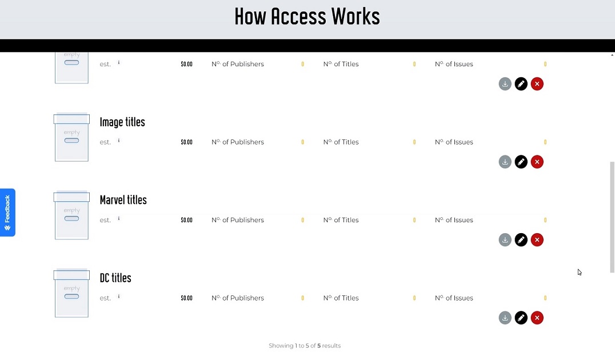Download the Image titles box
615x364 pixels.
coord(505,162)
